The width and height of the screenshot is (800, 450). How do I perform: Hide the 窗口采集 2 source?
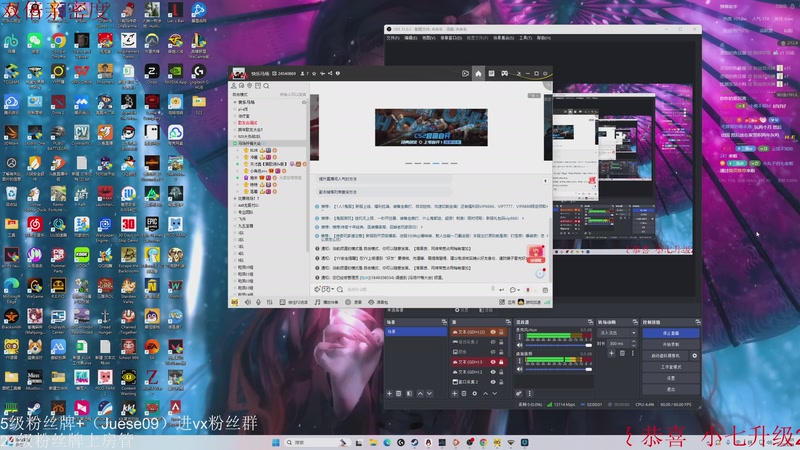point(493,382)
